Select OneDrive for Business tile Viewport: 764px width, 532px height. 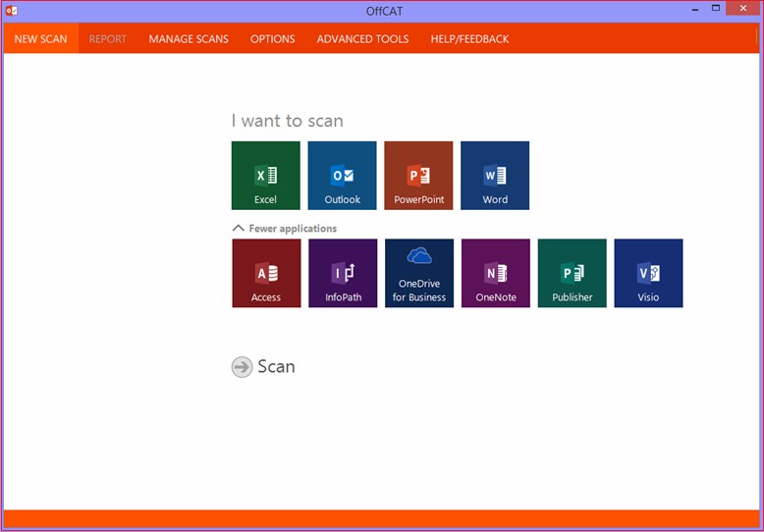coord(419,273)
